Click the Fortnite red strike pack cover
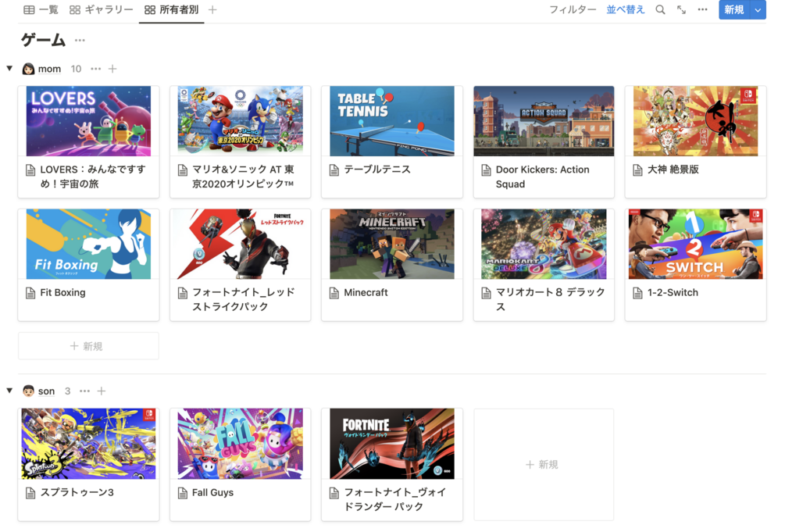Image resolution: width=785 pixels, height=532 pixels. (241, 244)
